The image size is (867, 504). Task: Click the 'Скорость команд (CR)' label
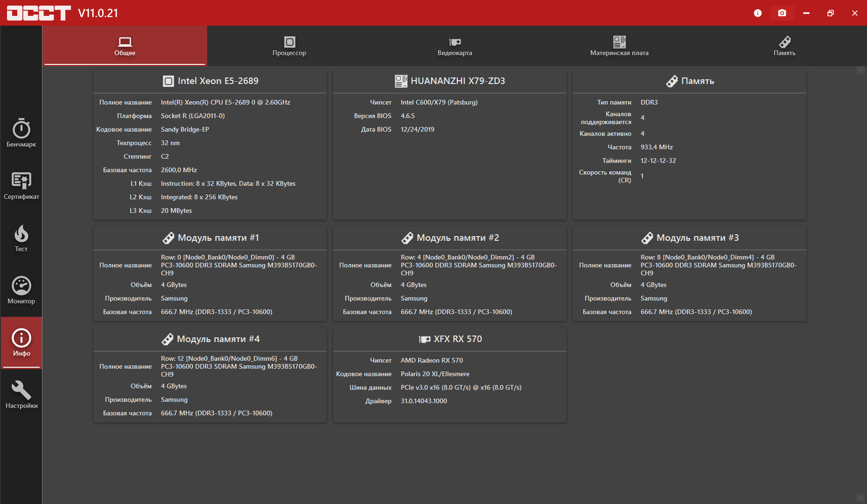tap(605, 176)
